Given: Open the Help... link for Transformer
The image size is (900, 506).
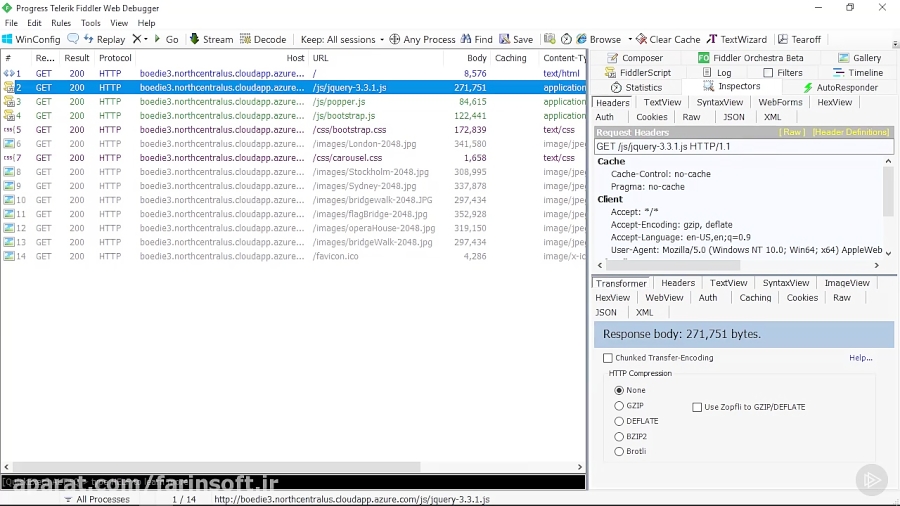Looking at the screenshot, I should [860, 358].
